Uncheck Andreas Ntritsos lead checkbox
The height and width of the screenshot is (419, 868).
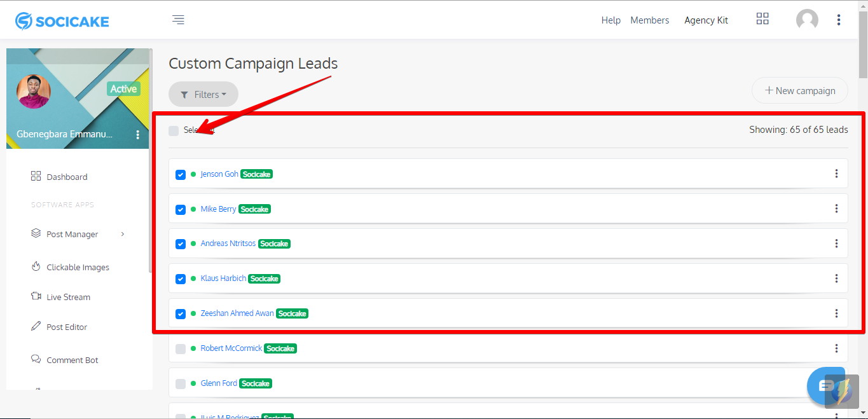coord(181,244)
